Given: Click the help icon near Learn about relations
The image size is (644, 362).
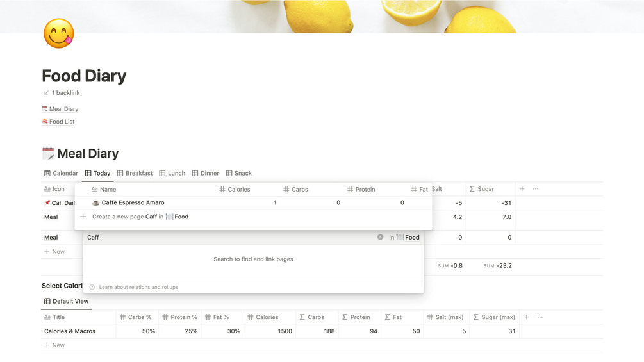Looking at the screenshot, I should (92, 287).
